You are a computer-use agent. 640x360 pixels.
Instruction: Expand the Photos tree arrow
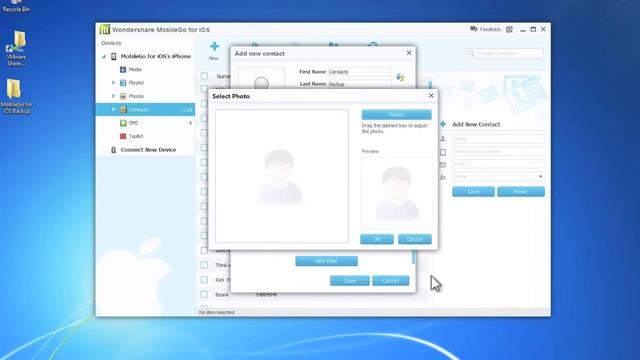point(113,96)
